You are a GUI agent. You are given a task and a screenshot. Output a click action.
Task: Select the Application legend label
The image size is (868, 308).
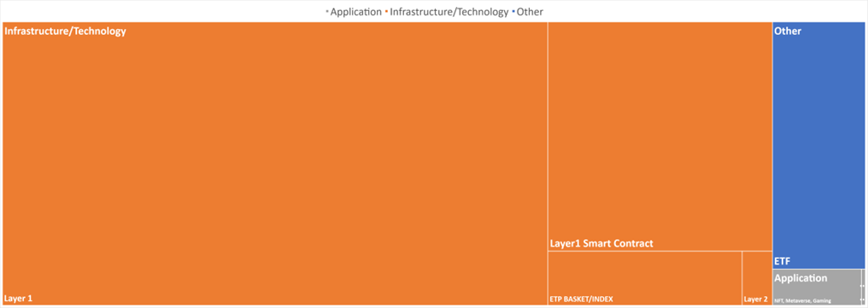356,12
